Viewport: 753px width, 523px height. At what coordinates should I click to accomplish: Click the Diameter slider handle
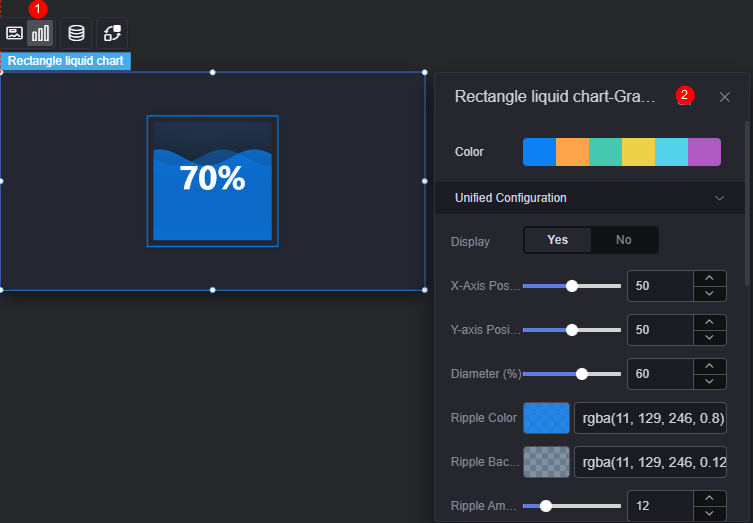tap(582, 374)
